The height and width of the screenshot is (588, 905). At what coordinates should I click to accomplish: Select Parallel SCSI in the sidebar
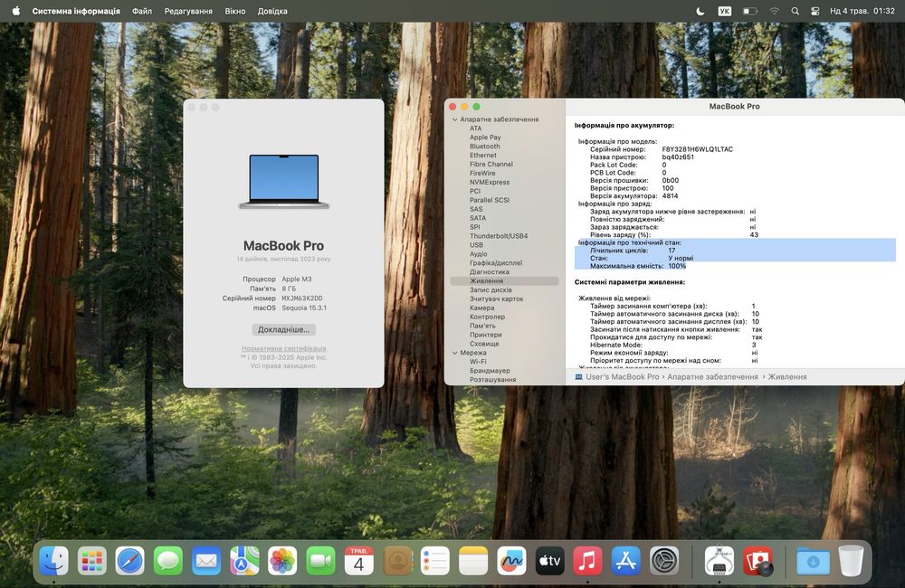490,200
